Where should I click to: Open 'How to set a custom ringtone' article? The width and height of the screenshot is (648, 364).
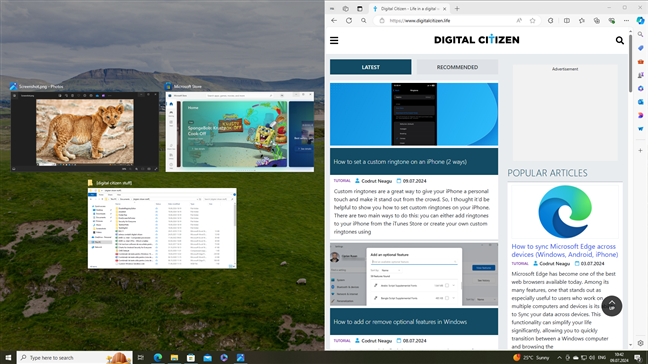click(400, 162)
